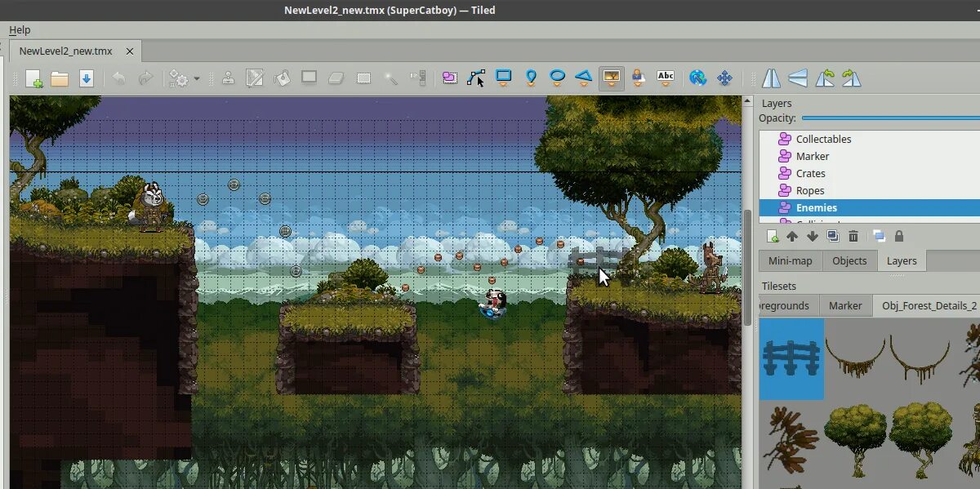The height and width of the screenshot is (489, 980).
Task: Select the Insert Text tool
Action: click(x=666, y=78)
